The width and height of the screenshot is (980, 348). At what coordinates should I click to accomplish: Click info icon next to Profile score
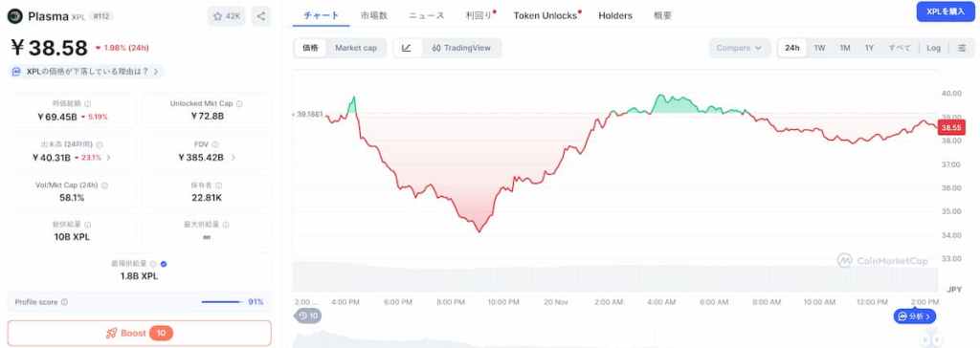[64, 302]
